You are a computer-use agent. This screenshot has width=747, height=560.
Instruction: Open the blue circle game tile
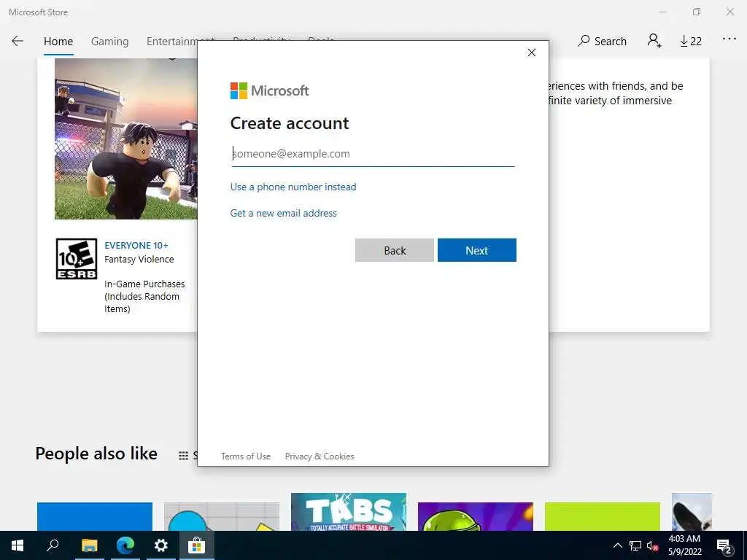pos(222,517)
